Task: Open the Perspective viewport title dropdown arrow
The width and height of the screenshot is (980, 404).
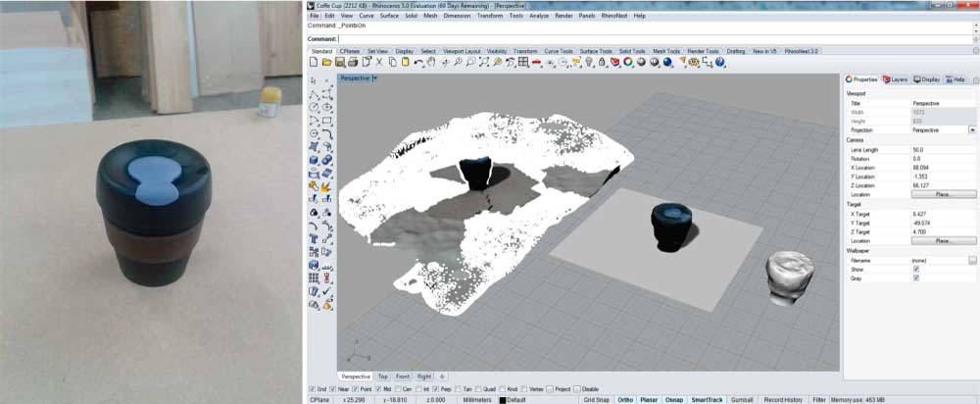Action: click(x=374, y=78)
